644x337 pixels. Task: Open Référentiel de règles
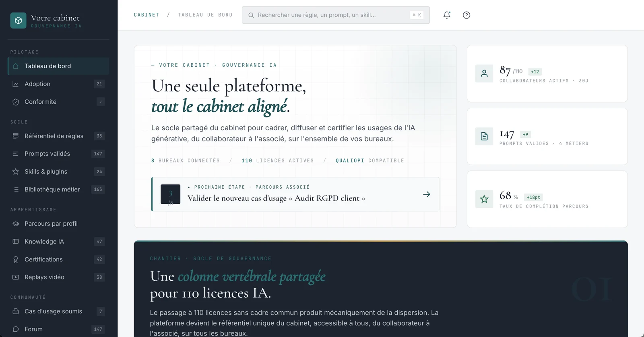58,136
